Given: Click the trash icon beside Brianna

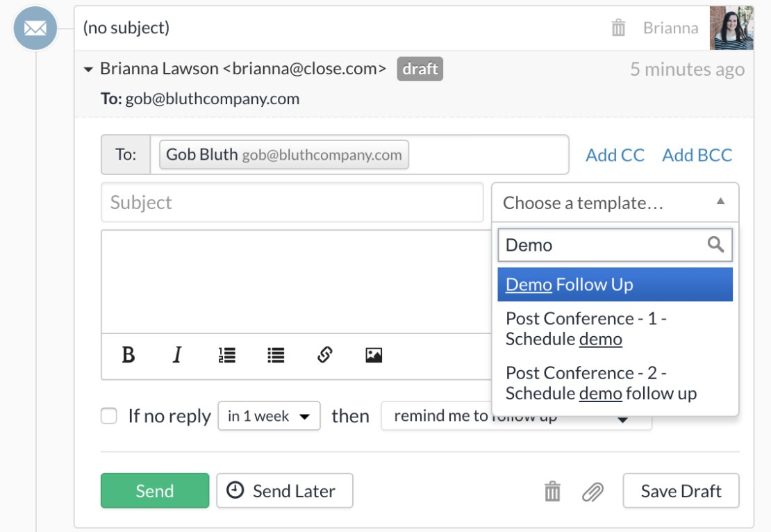Looking at the screenshot, I should (618, 28).
